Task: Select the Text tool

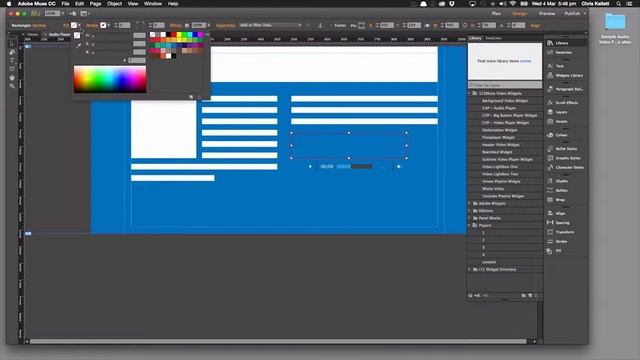Action: [x=12, y=61]
